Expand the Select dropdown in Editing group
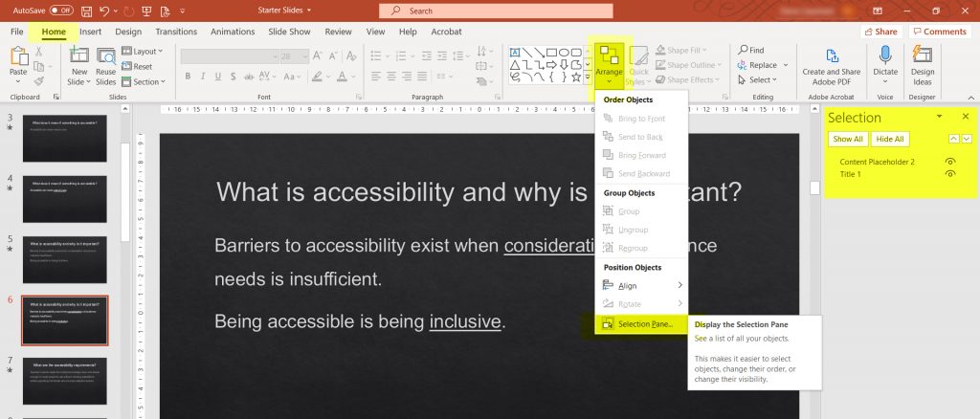 764,80
